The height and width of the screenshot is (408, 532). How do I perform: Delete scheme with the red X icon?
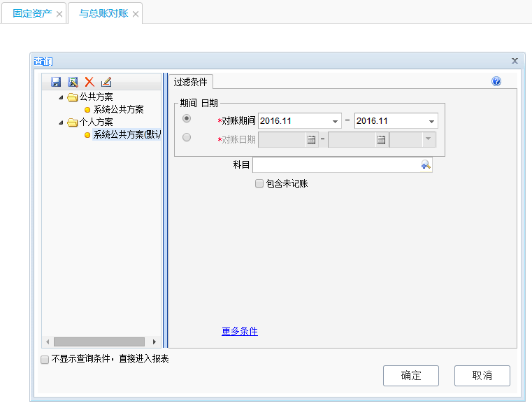pos(89,82)
